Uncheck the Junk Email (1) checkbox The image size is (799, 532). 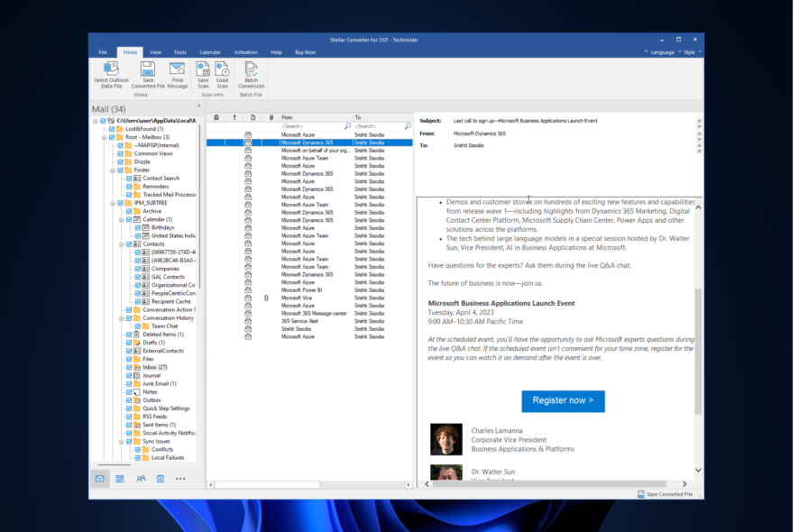coord(128,384)
